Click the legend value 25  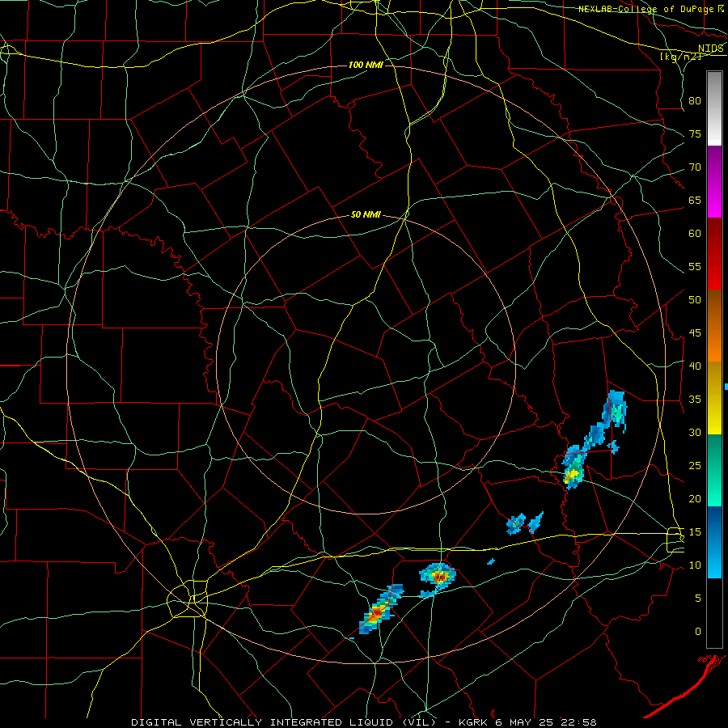pos(695,466)
